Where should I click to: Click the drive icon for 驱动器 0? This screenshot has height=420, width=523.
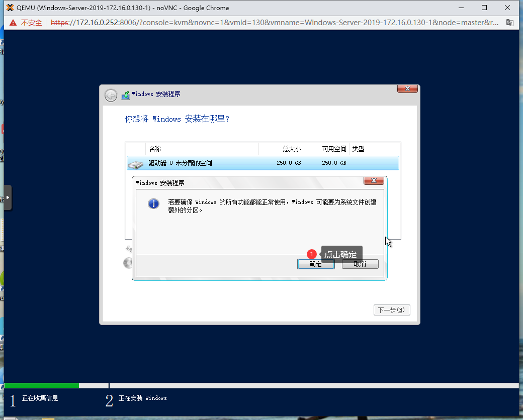pos(135,164)
